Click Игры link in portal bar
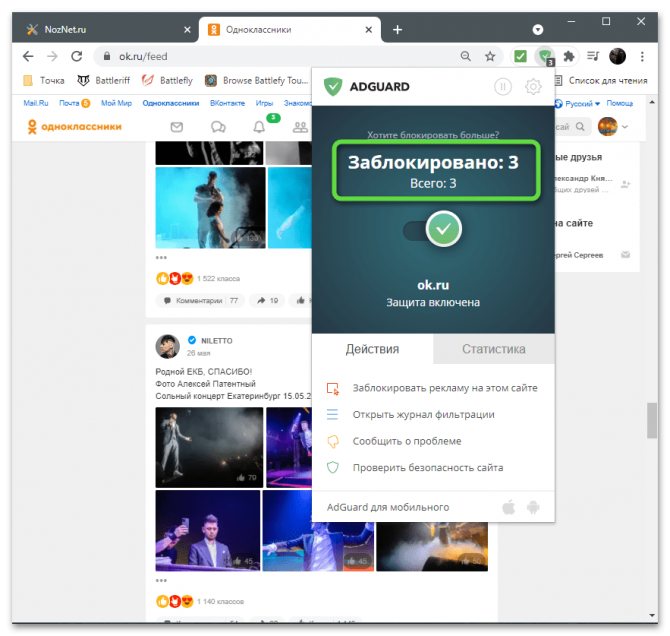This screenshot has width=670, height=636. 264,103
